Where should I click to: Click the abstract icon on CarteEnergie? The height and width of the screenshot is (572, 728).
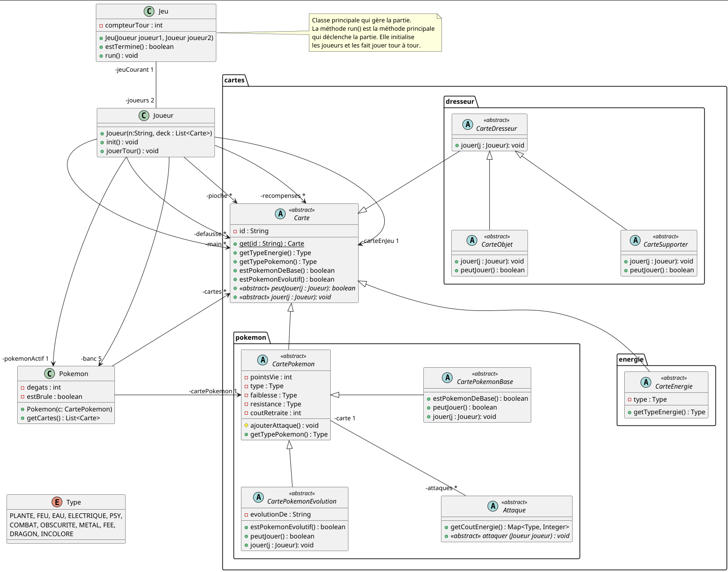click(x=646, y=382)
